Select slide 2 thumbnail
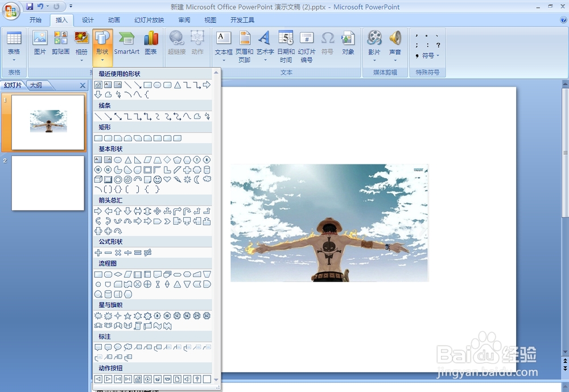This screenshot has height=392, width=569. [48, 183]
